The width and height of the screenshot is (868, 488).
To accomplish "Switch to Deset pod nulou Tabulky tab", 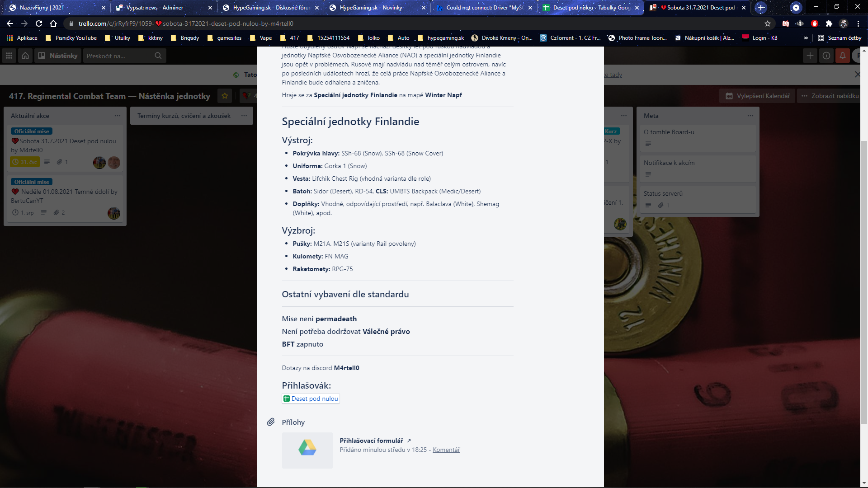I will (591, 8).
